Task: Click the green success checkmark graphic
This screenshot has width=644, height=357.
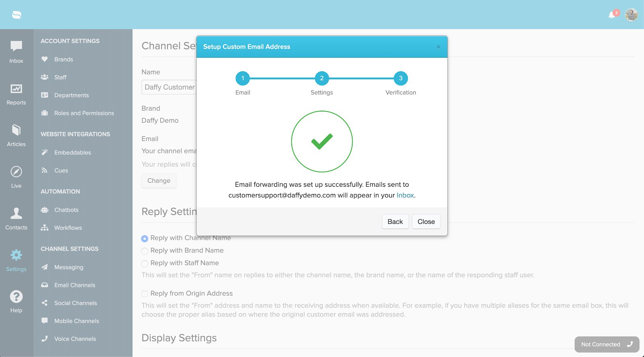Action: coord(322,141)
